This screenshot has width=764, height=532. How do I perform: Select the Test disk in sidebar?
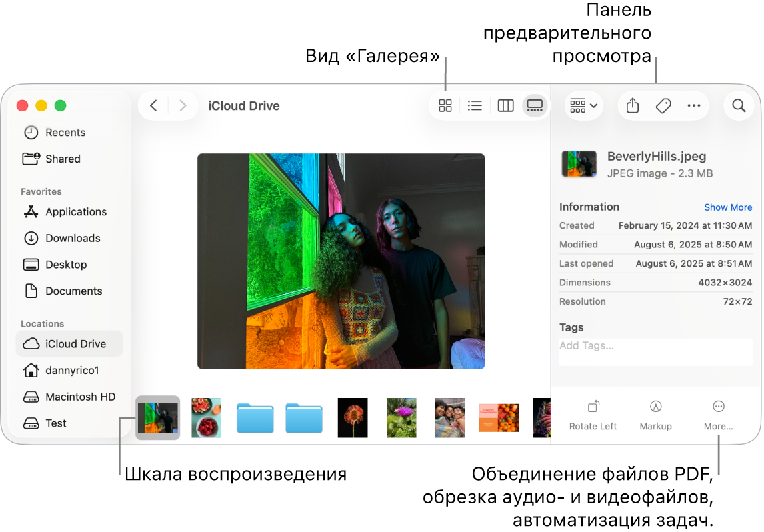tap(69, 423)
